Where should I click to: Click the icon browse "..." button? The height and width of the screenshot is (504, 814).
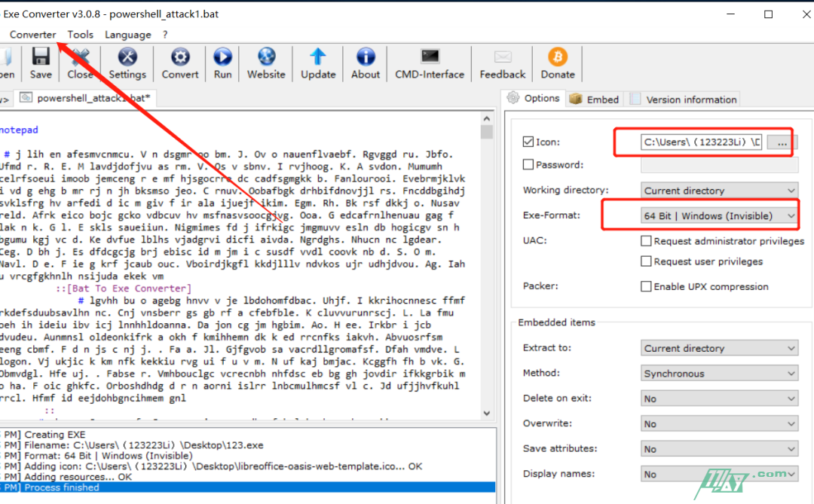[x=782, y=142]
